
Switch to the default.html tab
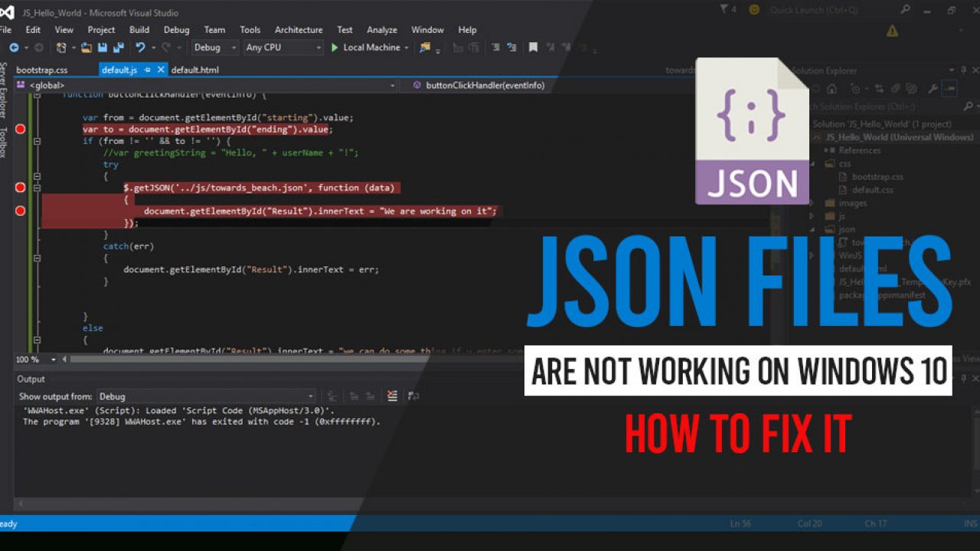click(194, 70)
